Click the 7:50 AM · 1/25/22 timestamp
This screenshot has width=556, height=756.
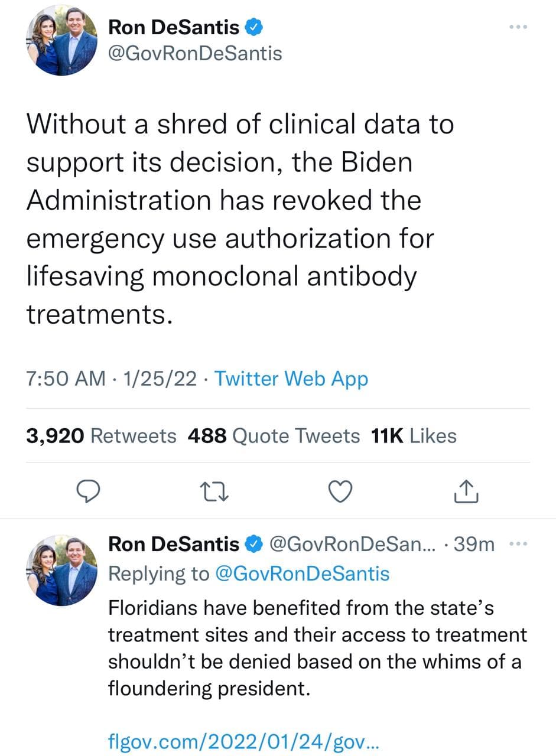[111, 379]
